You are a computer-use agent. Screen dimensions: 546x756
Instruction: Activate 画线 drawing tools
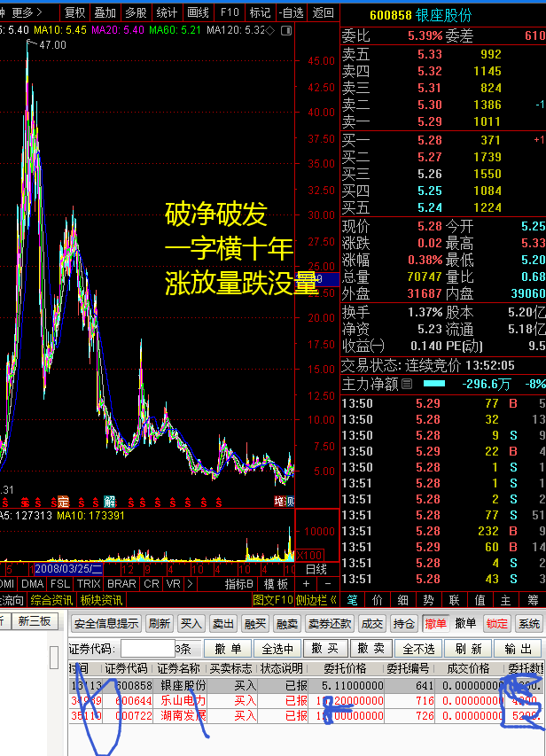198,12
